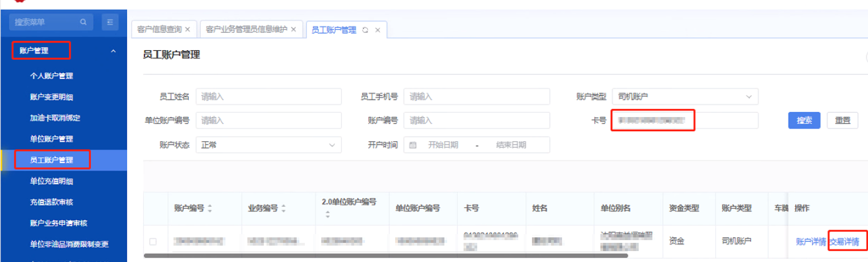Sort by 账户编号 column
This screenshot has width=868, height=262.
click(210, 208)
